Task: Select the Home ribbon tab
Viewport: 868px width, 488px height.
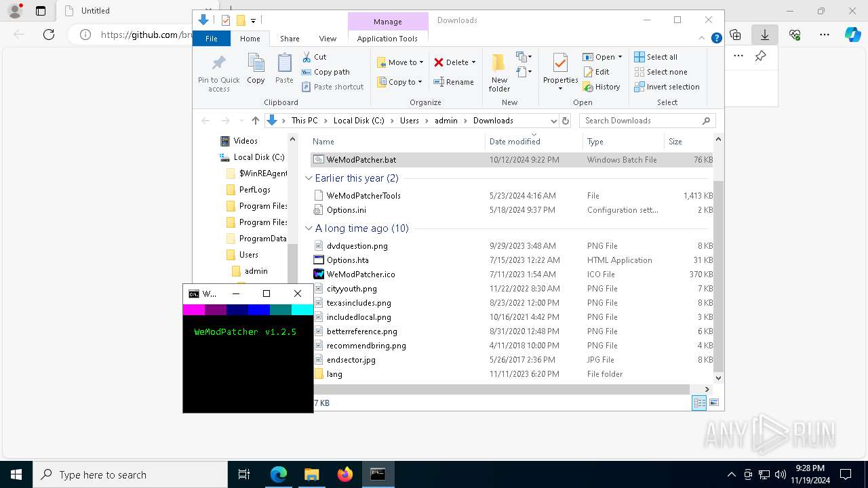Action: 250,39
